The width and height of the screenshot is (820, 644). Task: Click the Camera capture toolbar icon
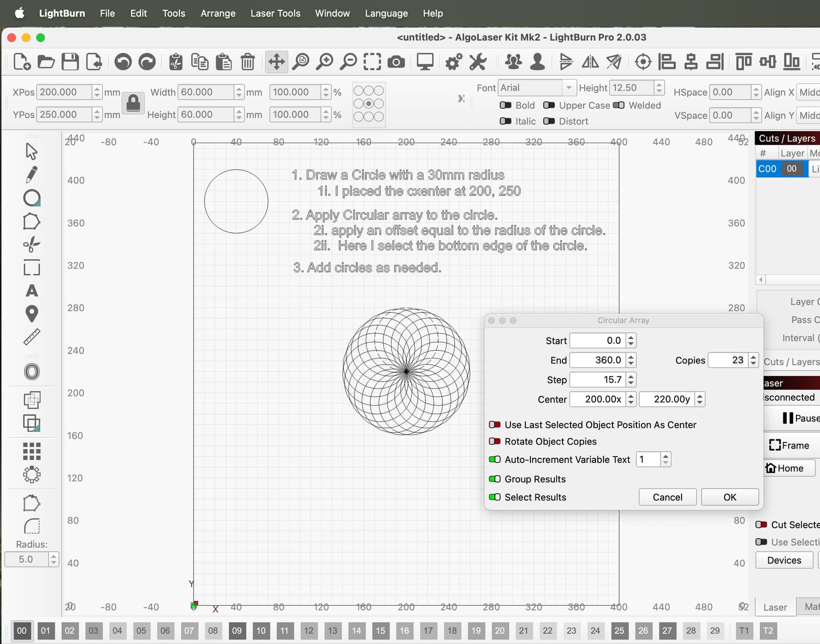(396, 62)
